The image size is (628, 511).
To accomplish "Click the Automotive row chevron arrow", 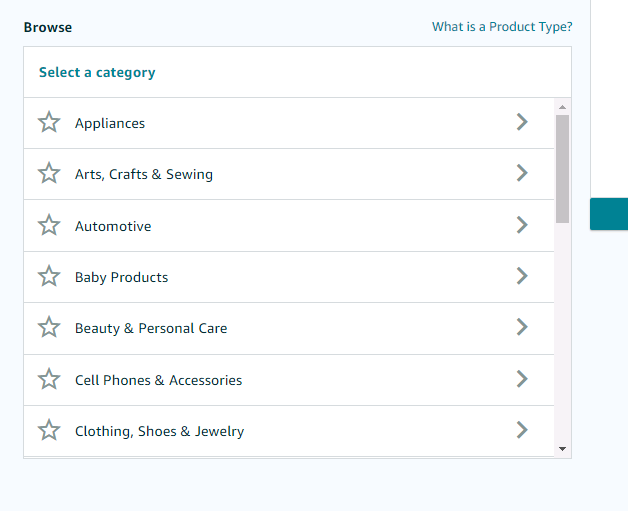I will (x=521, y=225).
